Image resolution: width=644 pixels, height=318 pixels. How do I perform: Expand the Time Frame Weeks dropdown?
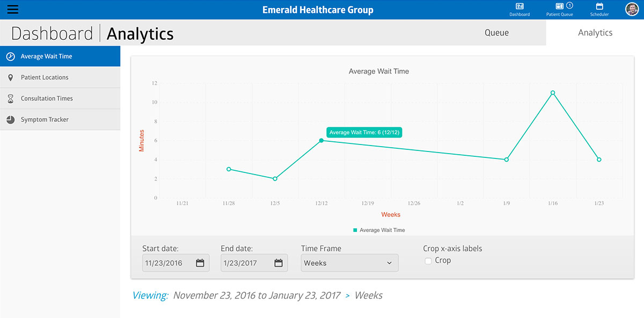pos(349,263)
